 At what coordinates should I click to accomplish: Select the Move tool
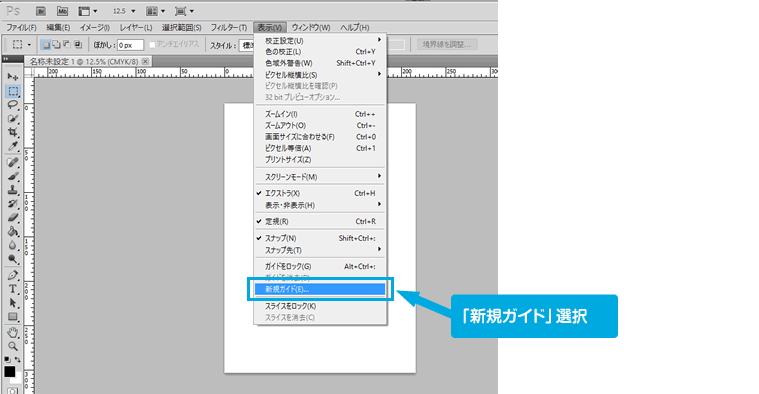click(x=13, y=77)
